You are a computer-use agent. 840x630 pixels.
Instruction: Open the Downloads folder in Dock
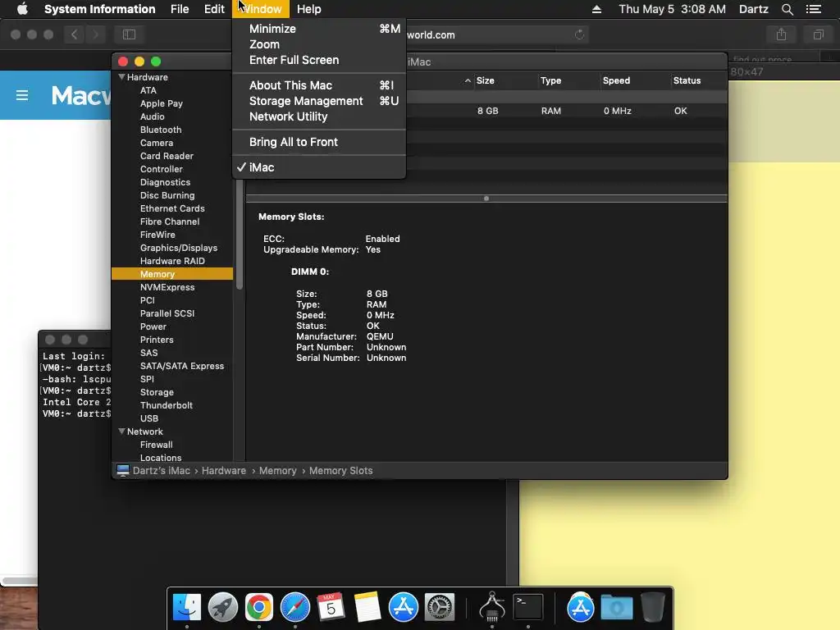617,606
